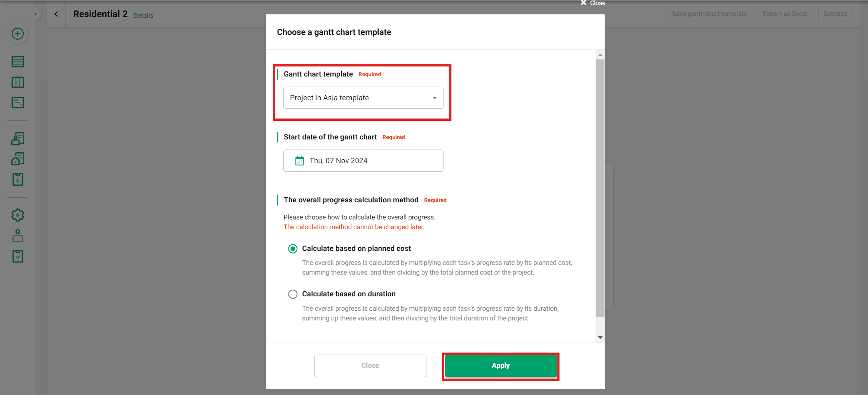The image size is (868, 395).
Task: Open the Gantt chart template dropdown
Action: pos(363,98)
